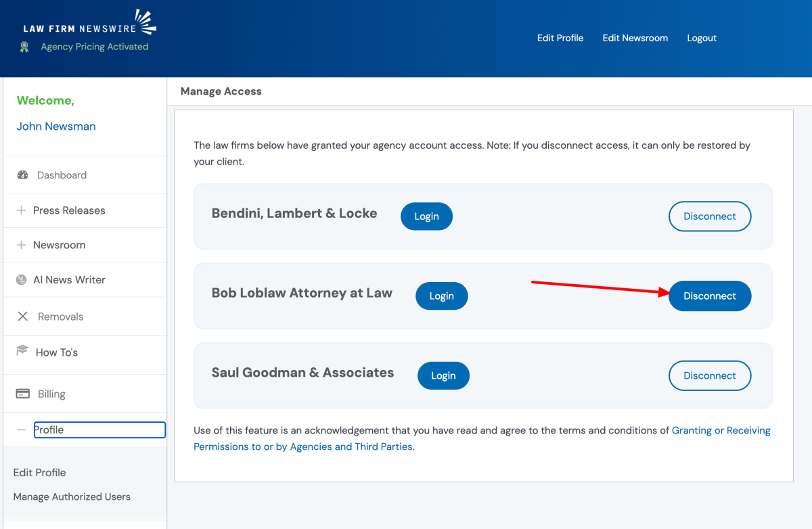Click the Removals X icon
Screen dimensions: 812x529
pos(22,317)
